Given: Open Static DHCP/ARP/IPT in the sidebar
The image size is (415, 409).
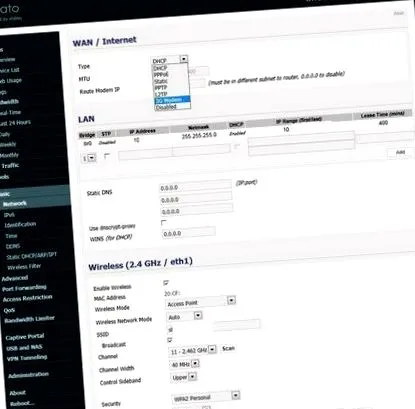Looking at the screenshot, I should pos(32,256).
